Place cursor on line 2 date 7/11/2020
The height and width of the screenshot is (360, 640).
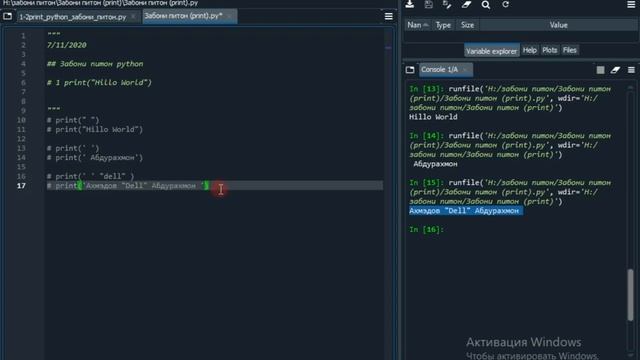click(67, 45)
